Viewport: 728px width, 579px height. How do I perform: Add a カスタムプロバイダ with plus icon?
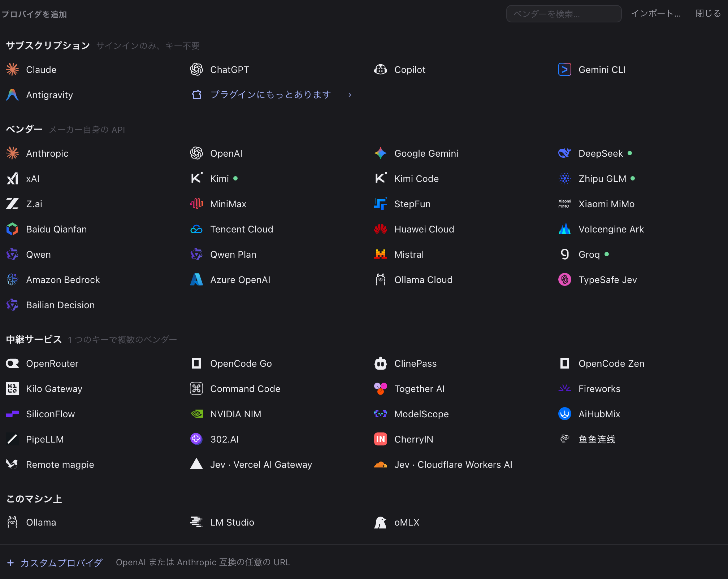coord(55,562)
